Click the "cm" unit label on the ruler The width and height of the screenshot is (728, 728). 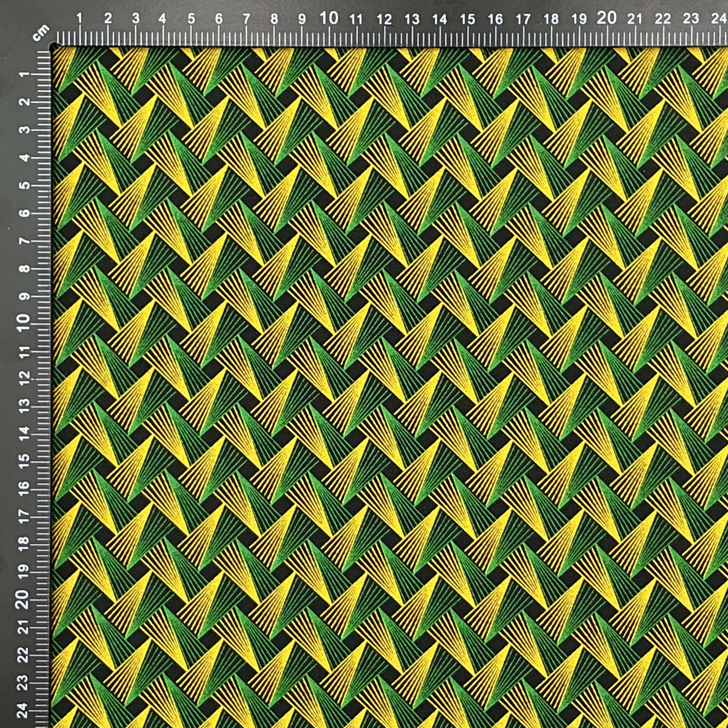pyautogui.click(x=41, y=33)
